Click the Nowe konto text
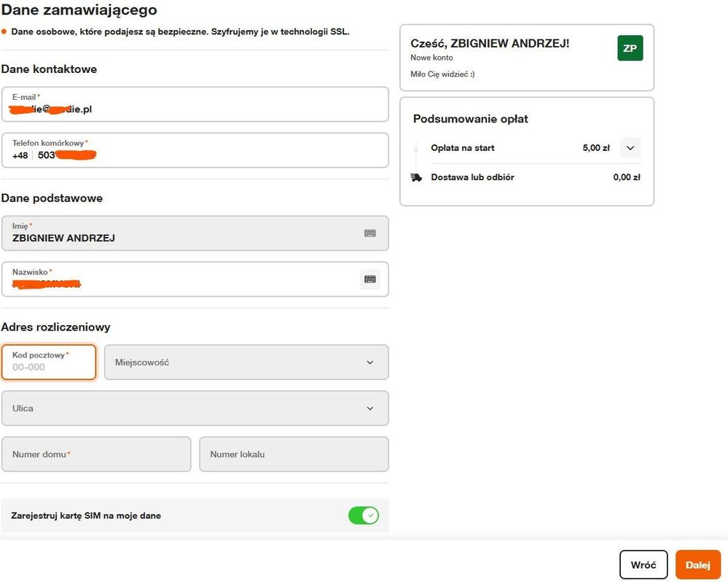Image resolution: width=728 pixels, height=582 pixels. (431, 58)
